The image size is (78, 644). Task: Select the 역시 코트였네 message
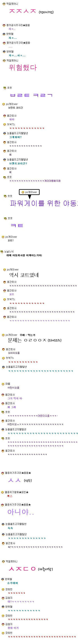(x=24, y=275)
